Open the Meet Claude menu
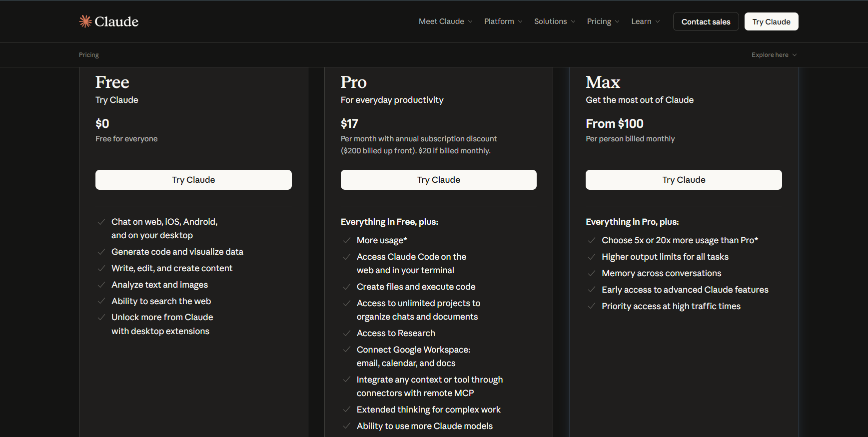This screenshot has height=437, width=868. click(x=446, y=21)
